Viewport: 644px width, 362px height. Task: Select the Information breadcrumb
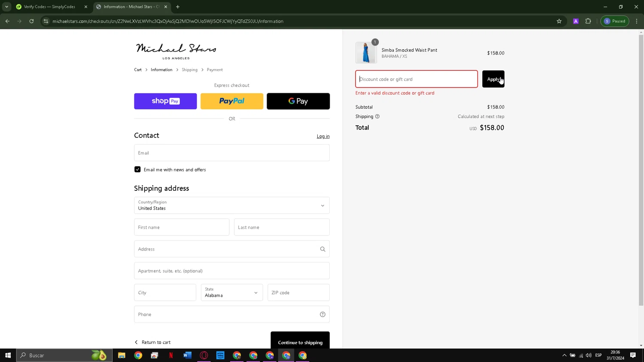coord(161,69)
